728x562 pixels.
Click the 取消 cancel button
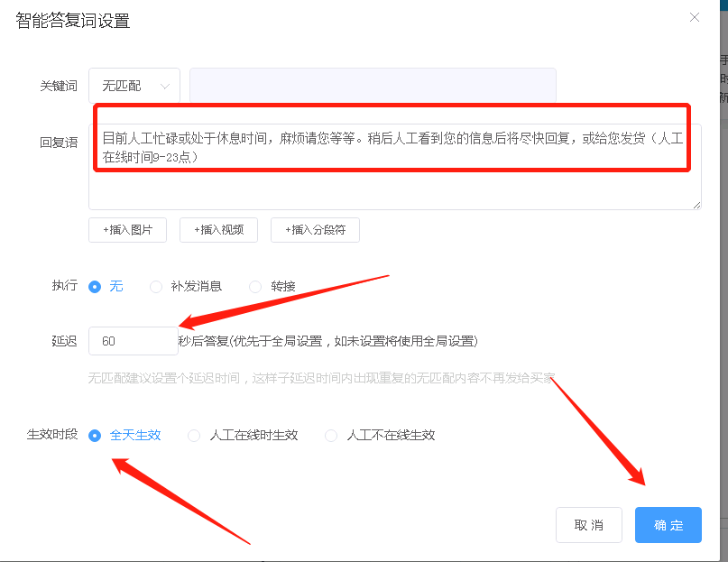coord(589,525)
